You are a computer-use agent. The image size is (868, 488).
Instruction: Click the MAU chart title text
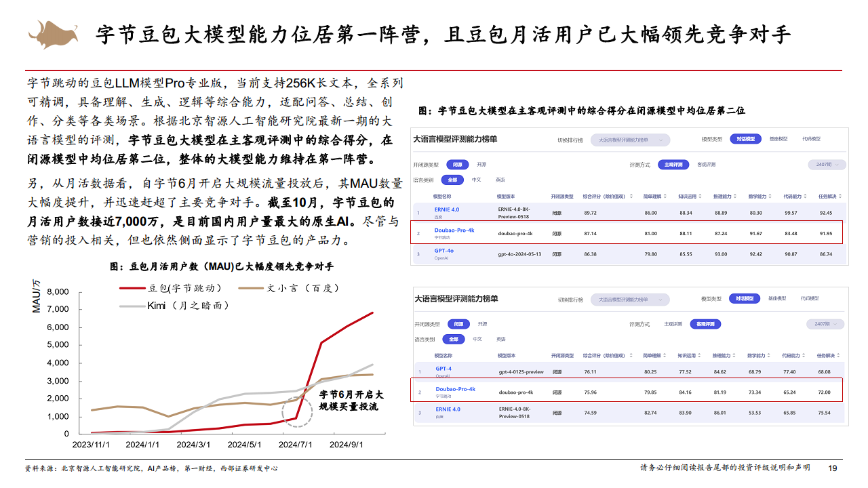coord(222,266)
